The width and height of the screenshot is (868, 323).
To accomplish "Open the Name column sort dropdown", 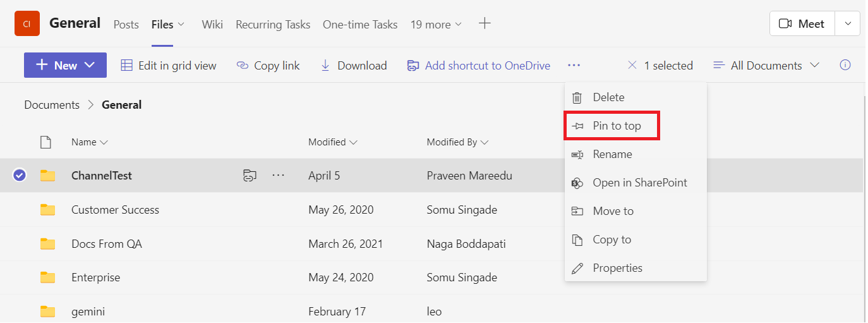I will (89, 142).
